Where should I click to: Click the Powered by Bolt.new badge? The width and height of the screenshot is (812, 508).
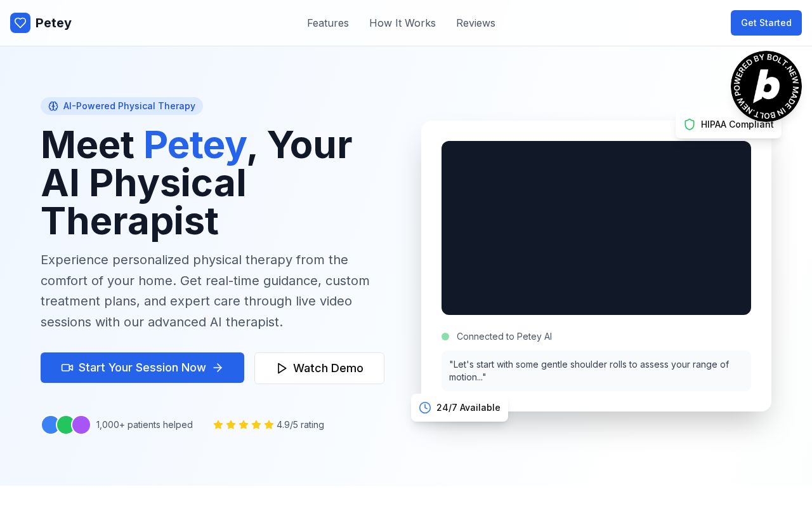tap(766, 86)
